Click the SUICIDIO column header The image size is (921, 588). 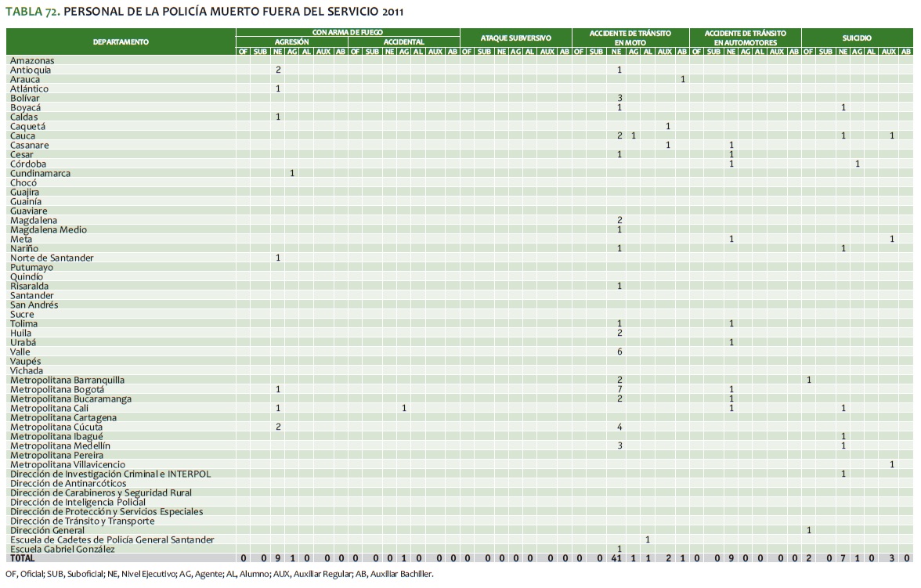coord(857,38)
